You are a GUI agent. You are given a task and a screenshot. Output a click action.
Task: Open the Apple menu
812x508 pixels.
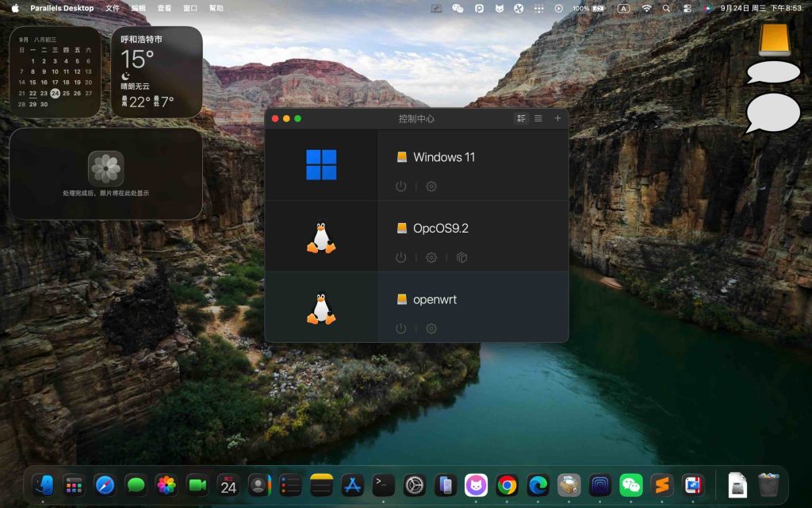14,8
